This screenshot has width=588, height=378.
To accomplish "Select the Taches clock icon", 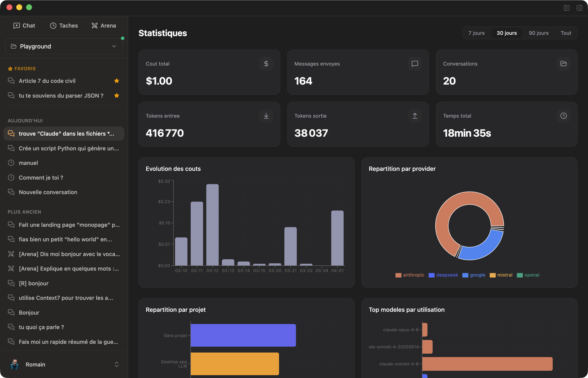I will click(53, 26).
